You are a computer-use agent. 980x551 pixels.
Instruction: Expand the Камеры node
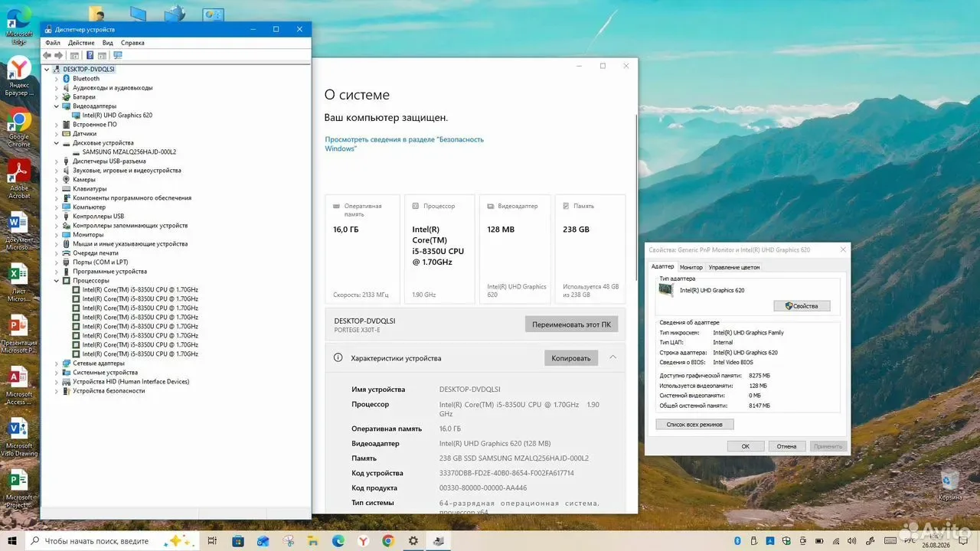click(x=56, y=180)
